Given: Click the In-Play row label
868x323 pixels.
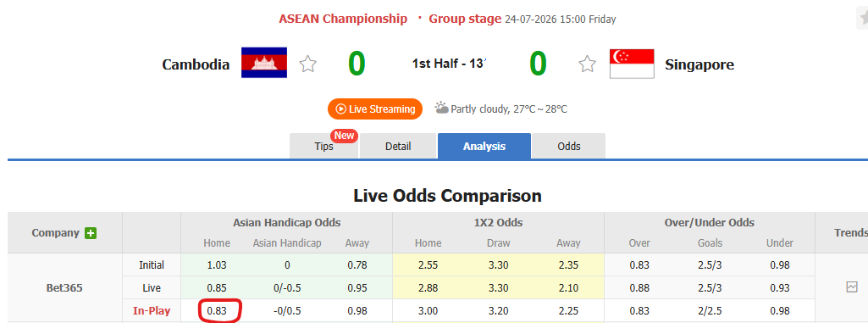Looking at the screenshot, I should click(152, 311).
